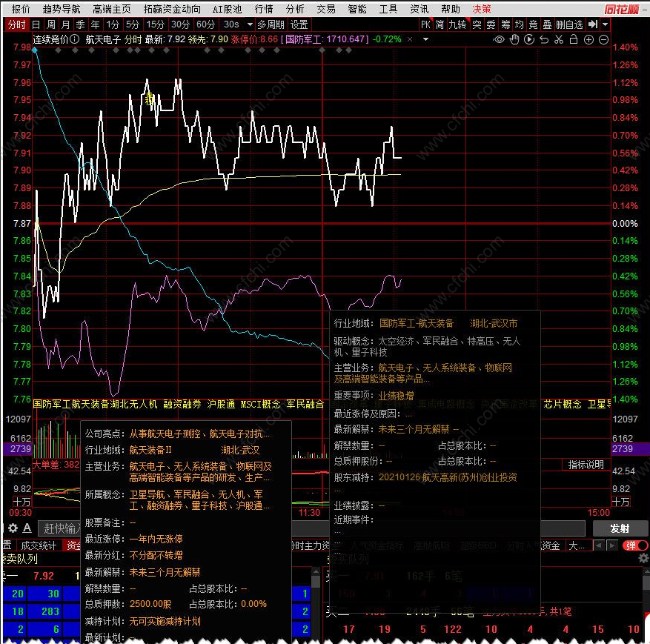Switch to the 分时 intraday tab
Viewport: 650px width, 644px height.
tap(16, 25)
